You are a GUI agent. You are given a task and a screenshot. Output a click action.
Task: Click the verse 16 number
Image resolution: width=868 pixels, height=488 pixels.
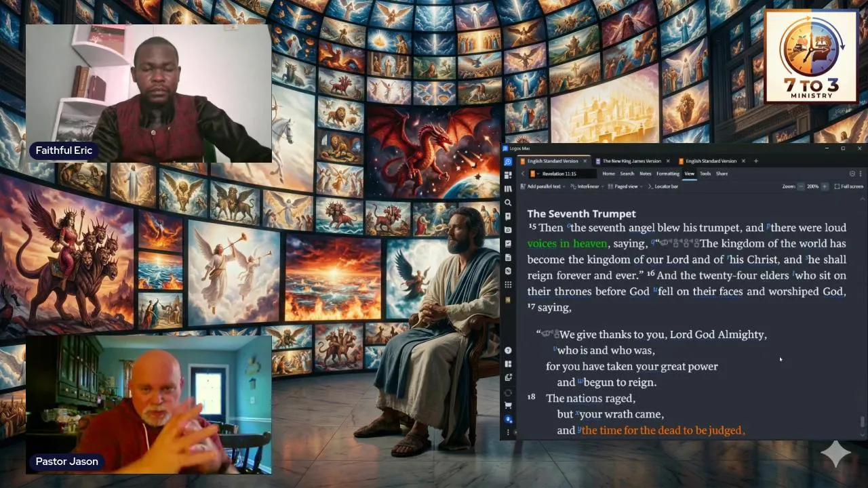tap(650, 273)
